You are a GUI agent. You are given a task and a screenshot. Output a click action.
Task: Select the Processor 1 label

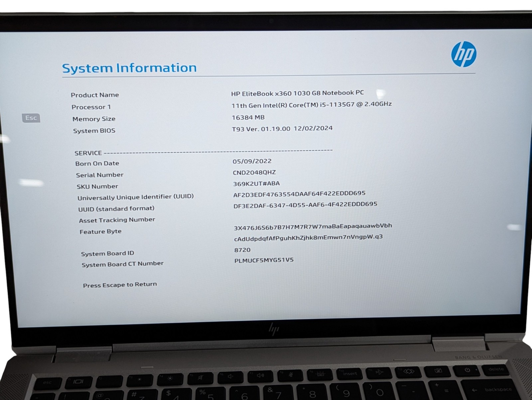pyautogui.click(x=91, y=107)
